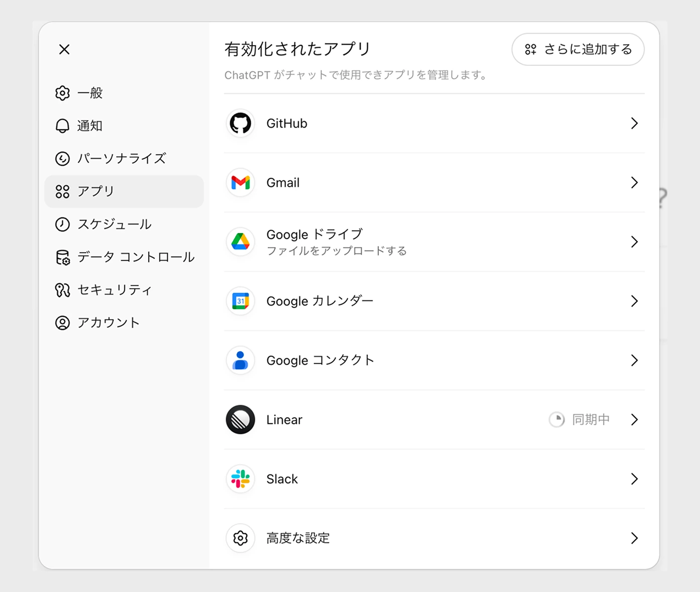Click the clock icon next to スケジュール
The image size is (700, 592).
coord(62,224)
